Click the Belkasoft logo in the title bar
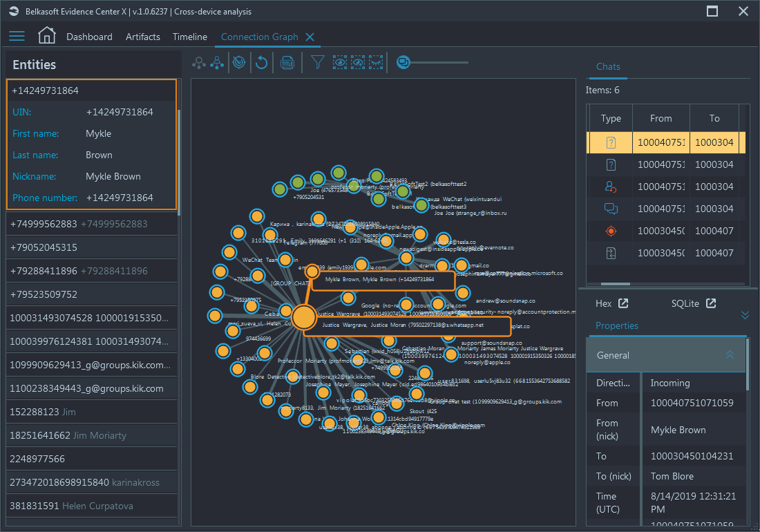The height and width of the screenshot is (532, 760). (x=14, y=11)
